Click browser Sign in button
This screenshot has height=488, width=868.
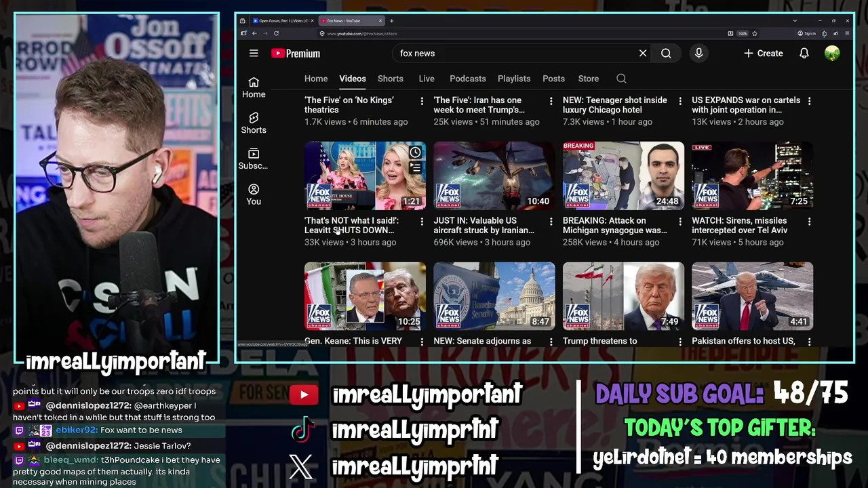pos(807,33)
